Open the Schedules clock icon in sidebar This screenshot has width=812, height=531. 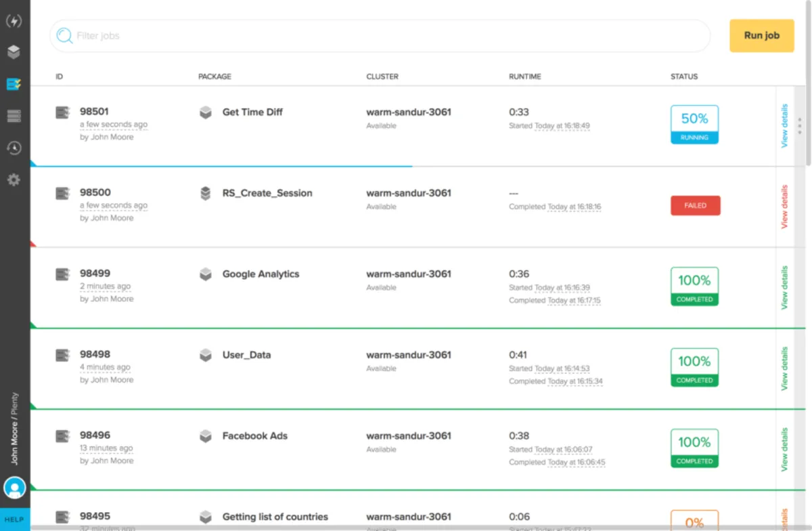[14, 148]
